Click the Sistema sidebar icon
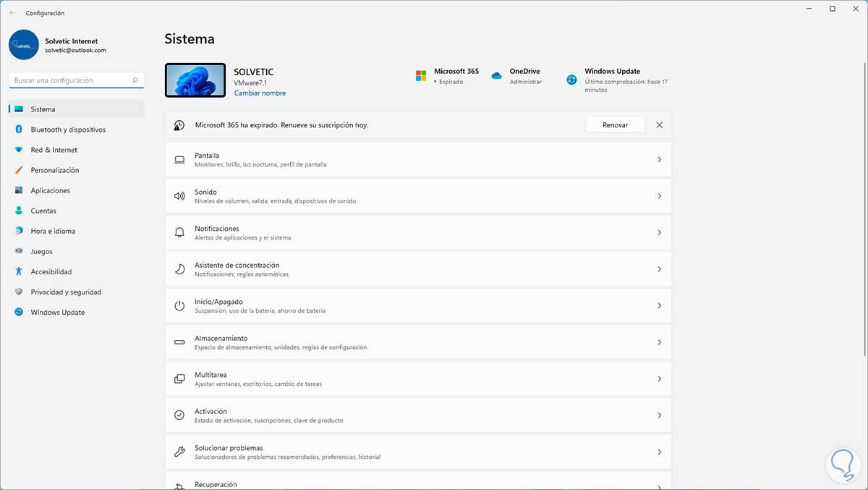868x490 pixels. 19,109
